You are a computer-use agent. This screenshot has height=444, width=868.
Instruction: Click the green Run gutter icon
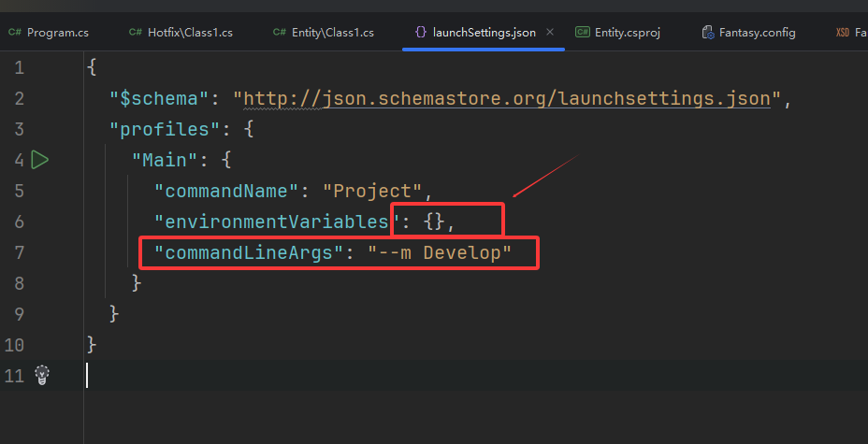[39, 160]
